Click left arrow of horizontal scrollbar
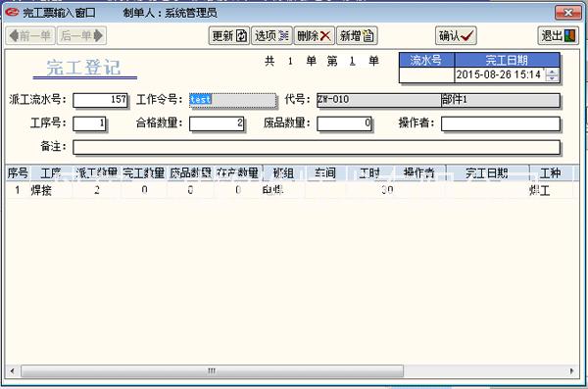 pos(12,371)
